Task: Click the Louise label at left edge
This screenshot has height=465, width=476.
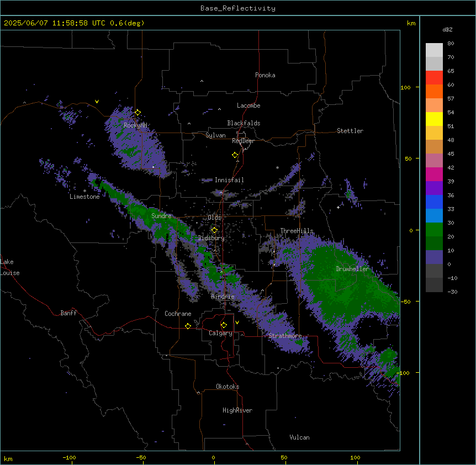Action: click(x=10, y=273)
